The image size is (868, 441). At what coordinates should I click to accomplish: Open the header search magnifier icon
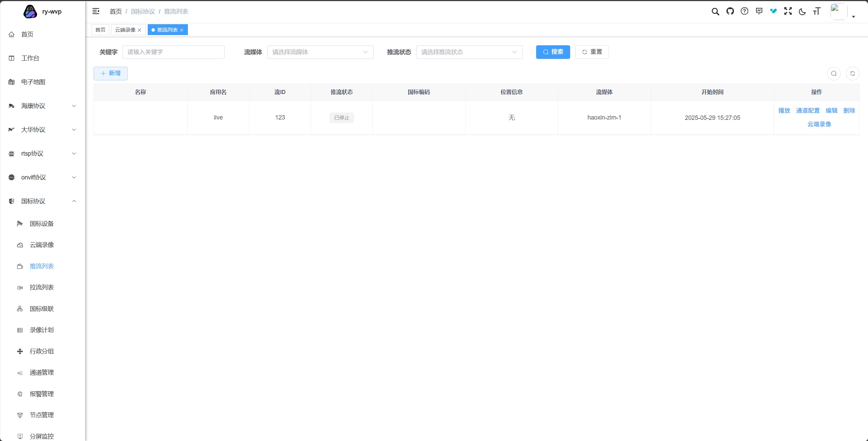pos(715,12)
